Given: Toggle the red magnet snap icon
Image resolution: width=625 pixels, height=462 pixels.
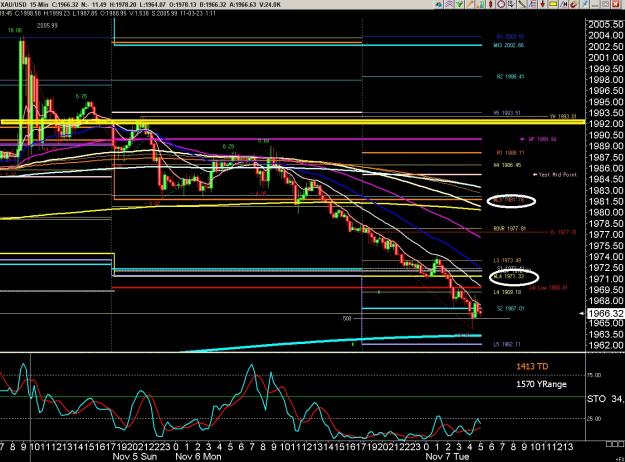Looking at the screenshot, I should pyautogui.click(x=574, y=4).
